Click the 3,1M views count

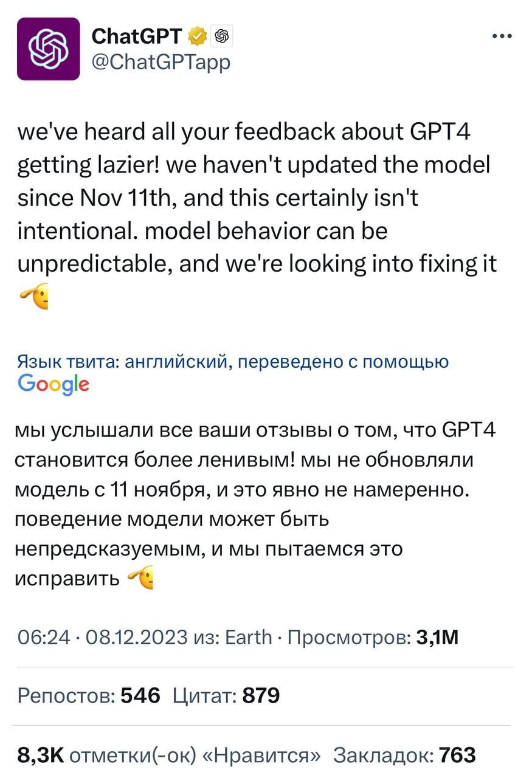coord(437,636)
